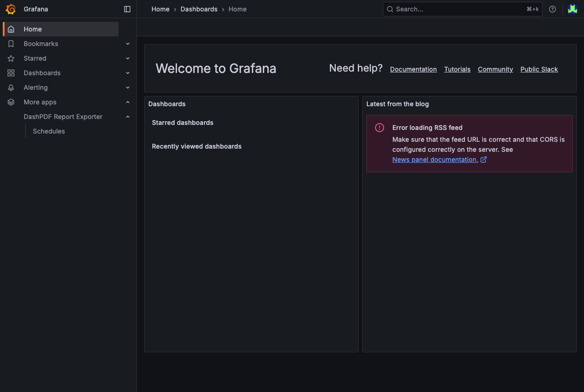
Task: Click the Starred dashboards heading
Action: pyautogui.click(x=182, y=123)
